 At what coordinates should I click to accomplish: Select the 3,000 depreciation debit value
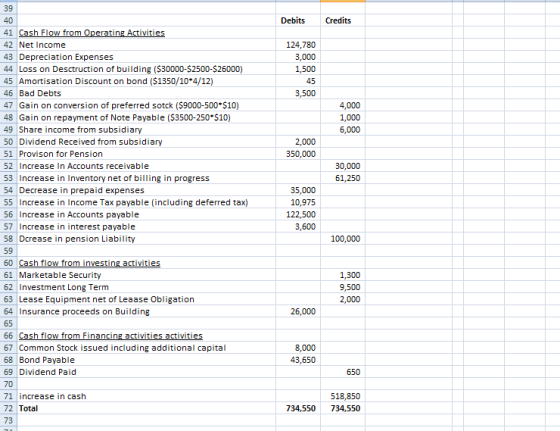coord(305,57)
